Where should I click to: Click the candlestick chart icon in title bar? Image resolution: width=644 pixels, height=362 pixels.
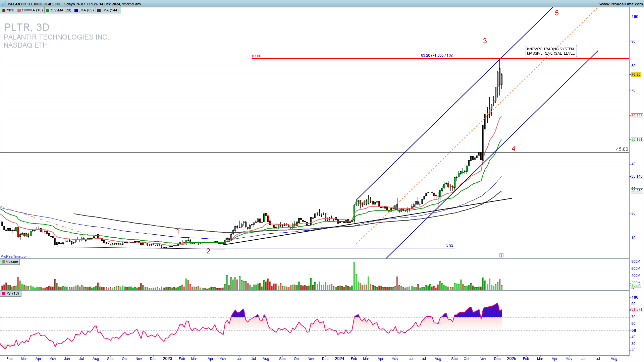(4, 4)
